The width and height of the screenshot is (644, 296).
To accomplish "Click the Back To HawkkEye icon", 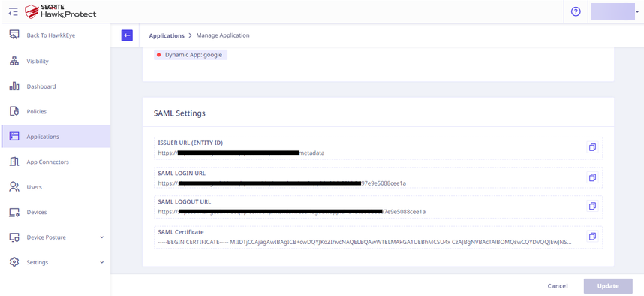I will click(x=14, y=35).
